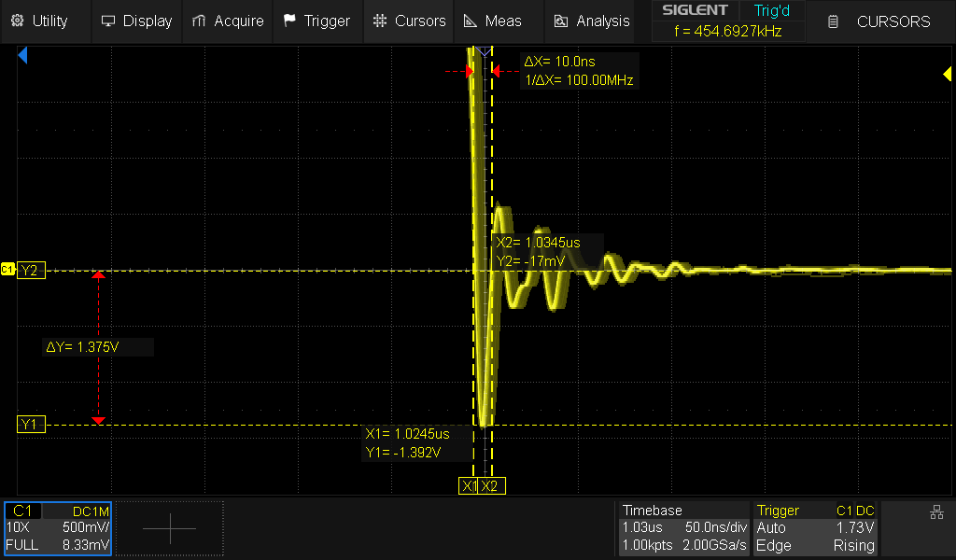Open the Trigger settings box at bottom
Viewport: 956px width, 560px height.
[816, 528]
